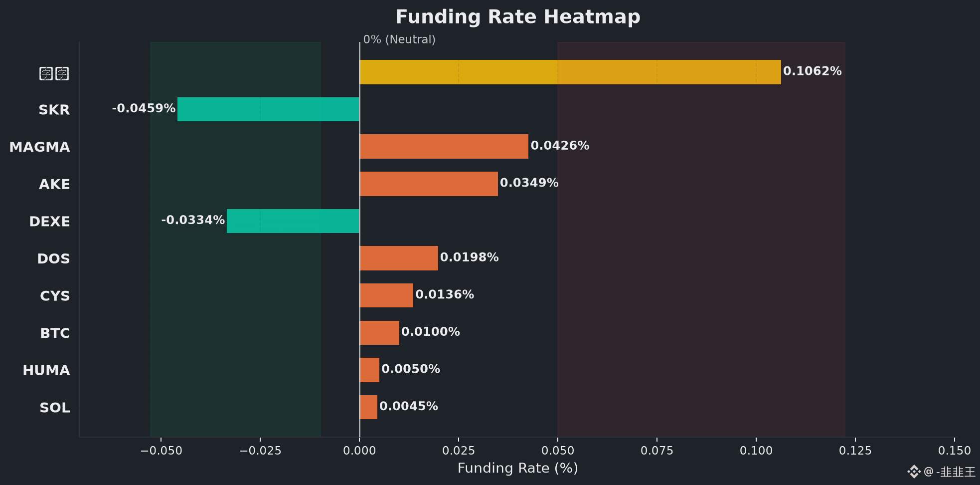Select the MAGMA row label
Viewport: 980px width, 485px height.
coord(40,147)
